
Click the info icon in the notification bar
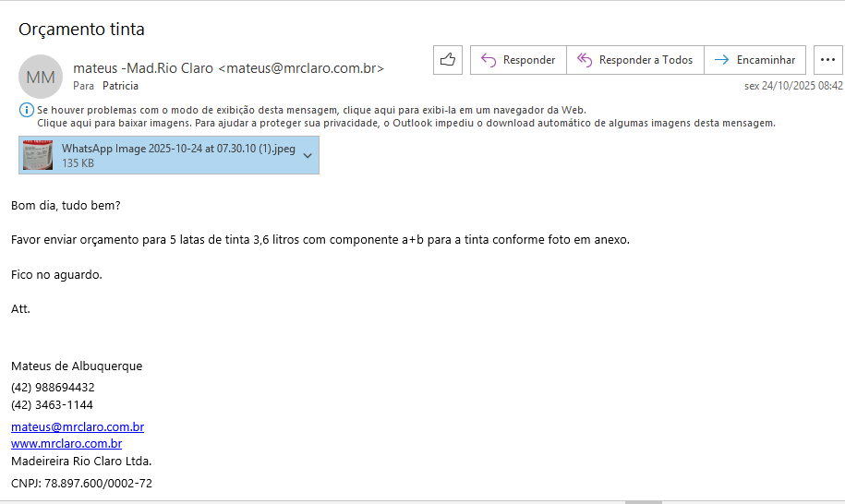[x=26, y=110]
